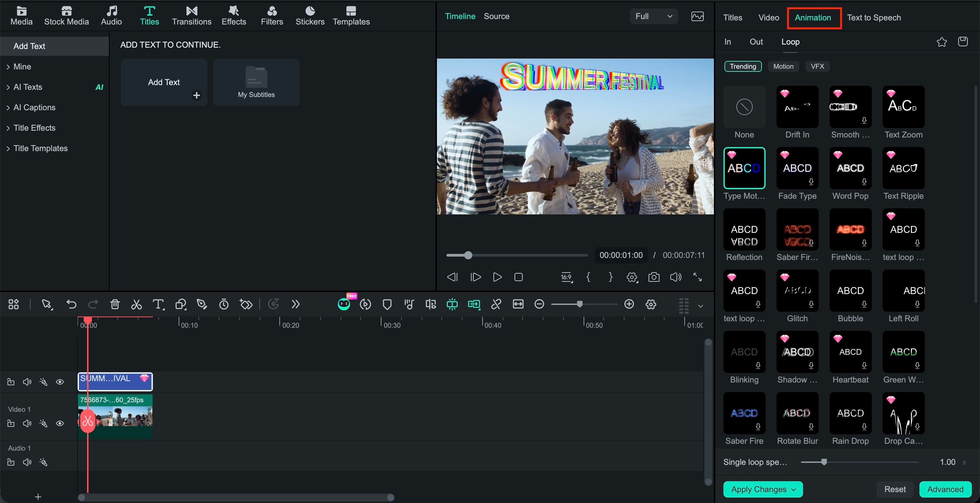Open the Transitions panel
The height and width of the screenshot is (503, 980).
(191, 16)
